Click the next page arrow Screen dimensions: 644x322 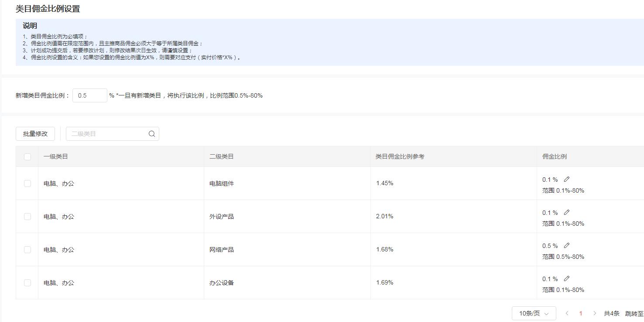coord(595,313)
